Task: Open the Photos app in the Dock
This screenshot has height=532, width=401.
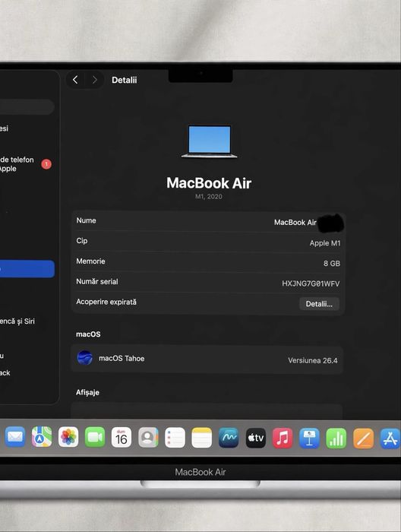Action: pyautogui.click(x=68, y=437)
